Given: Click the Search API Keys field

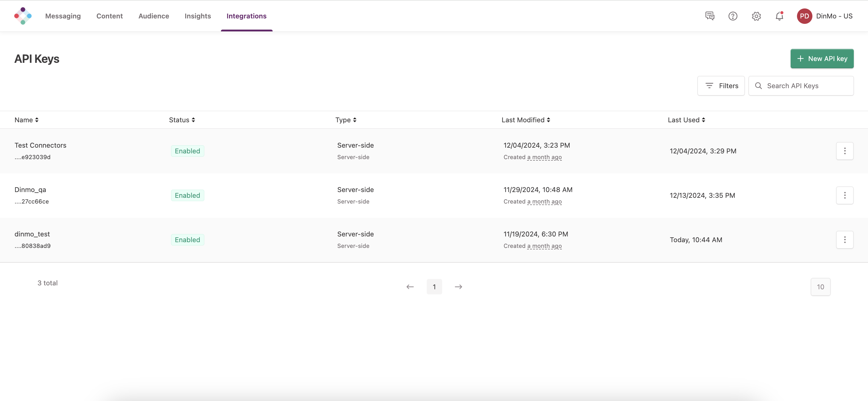Looking at the screenshot, I should pyautogui.click(x=805, y=86).
